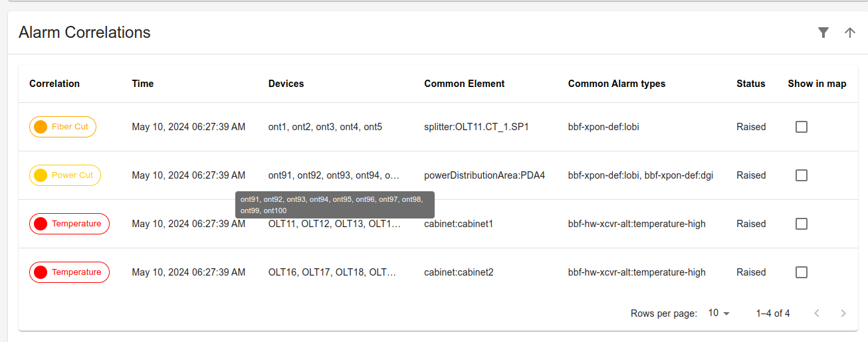Sort by the Correlation column header
The image size is (868, 342).
[54, 84]
